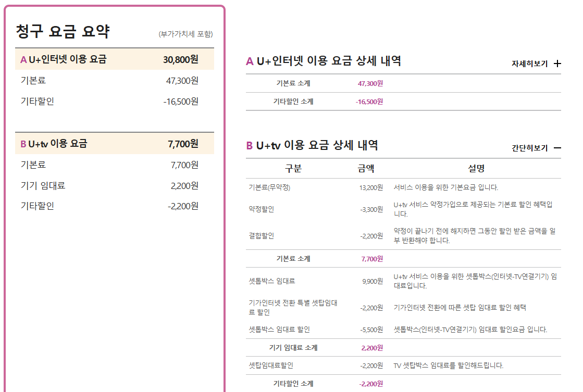
Task: Click the "약정이 끝나기 전에 해지하면" description
Action: [x=475, y=236]
